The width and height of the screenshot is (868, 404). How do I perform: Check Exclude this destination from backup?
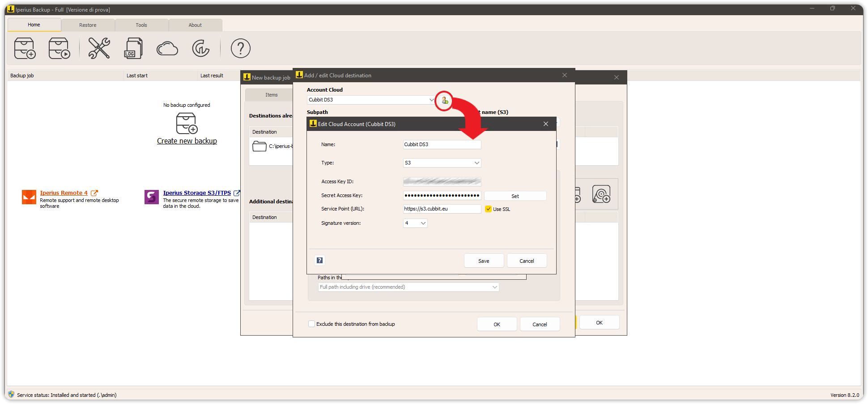[x=311, y=324]
